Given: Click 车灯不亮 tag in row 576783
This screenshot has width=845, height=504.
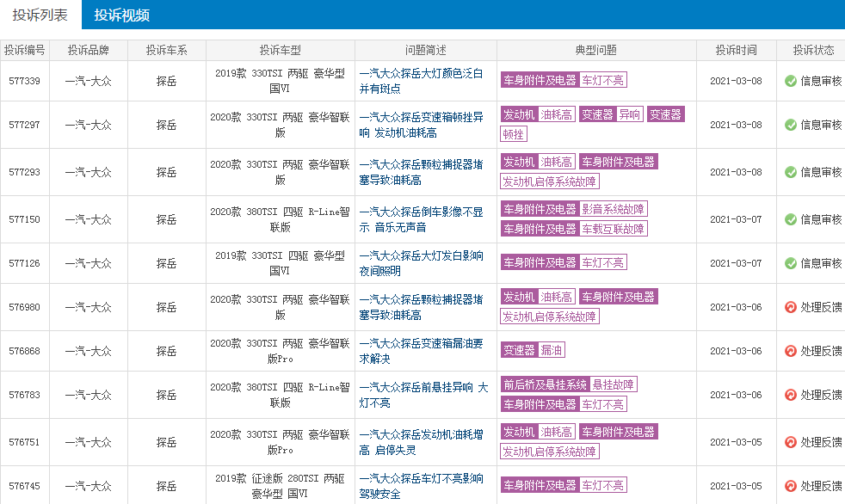Looking at the screenshot, I should pos(602,404).
